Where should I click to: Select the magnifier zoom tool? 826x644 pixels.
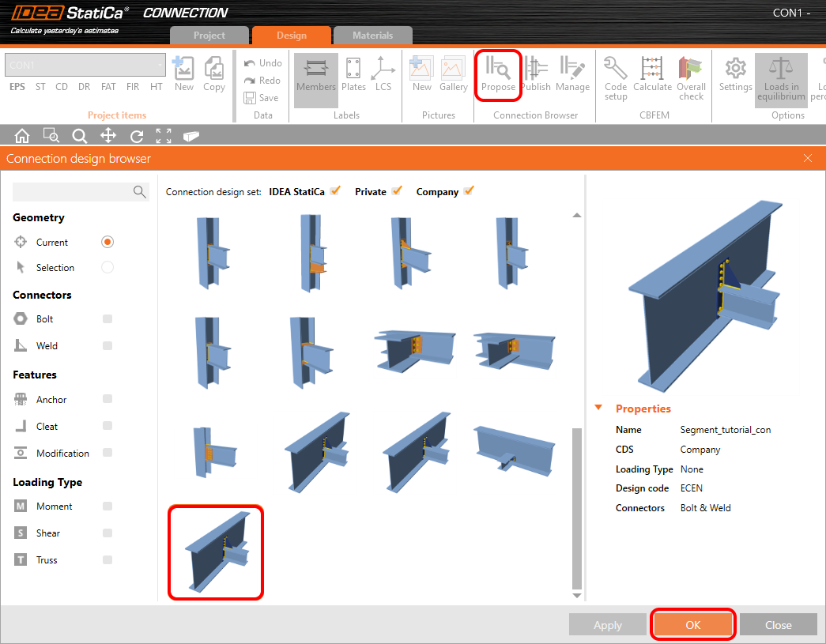click(80, 137)
